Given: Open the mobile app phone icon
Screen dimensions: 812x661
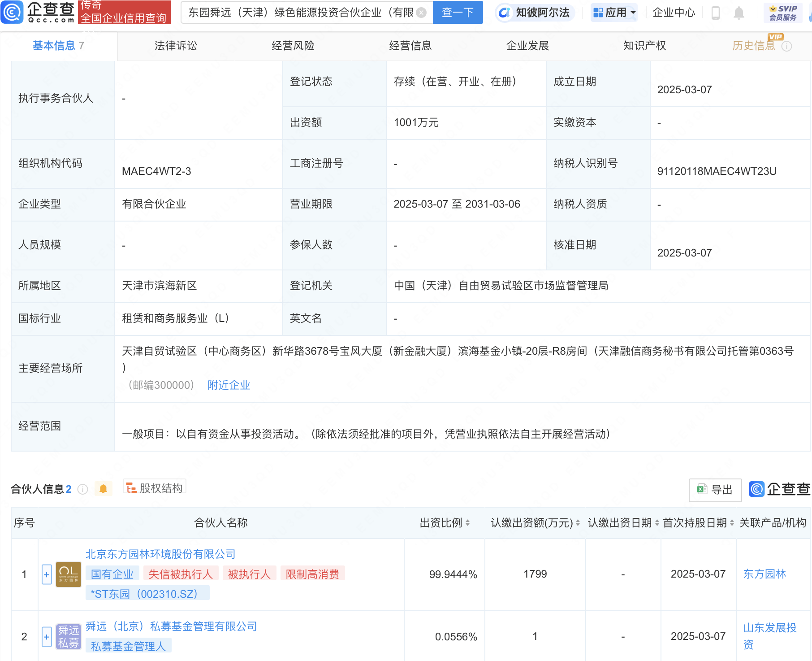Looking at the screenshot, I should pos(716,13).
